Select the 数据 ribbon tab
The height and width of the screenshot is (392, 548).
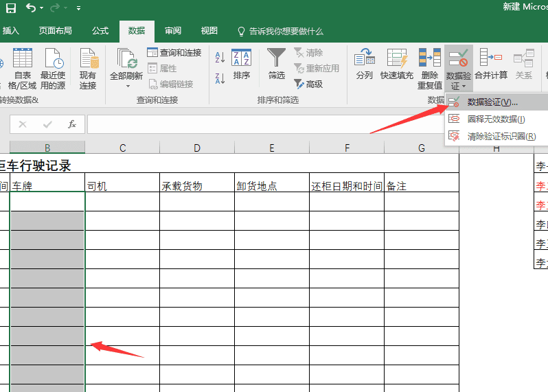click(136, 31)
